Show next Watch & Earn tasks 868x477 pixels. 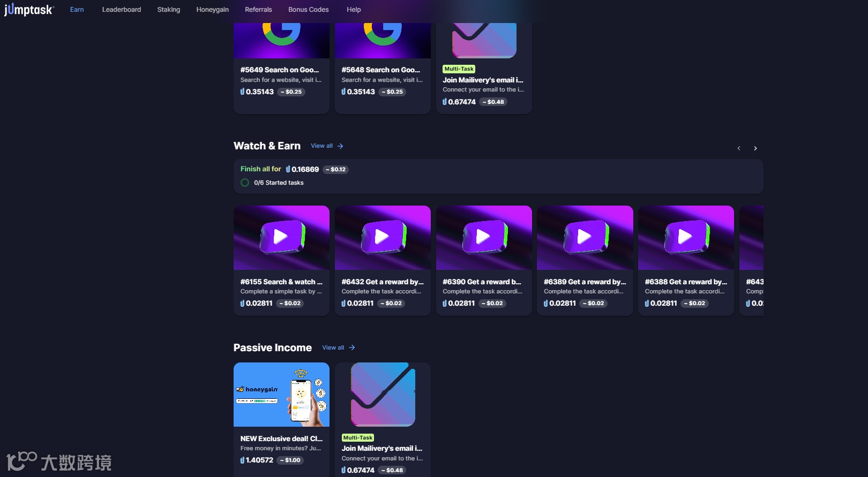[x=755, y=148]
